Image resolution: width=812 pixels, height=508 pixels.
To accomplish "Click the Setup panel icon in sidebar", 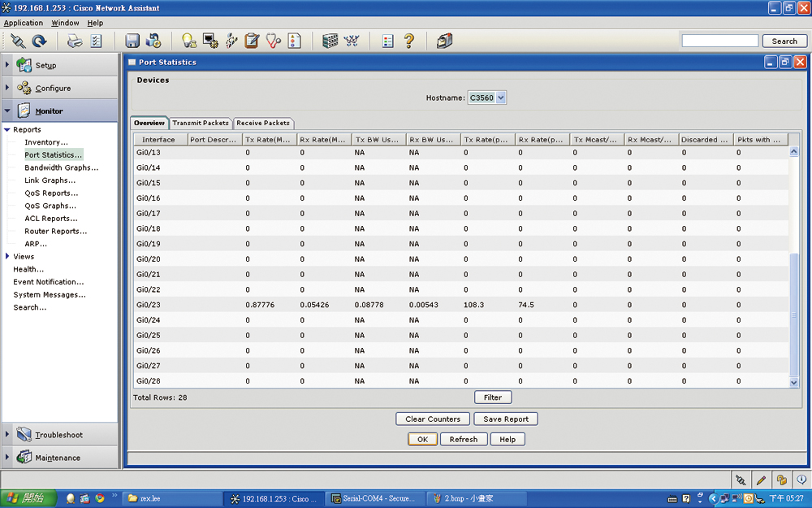I will pos(24,65).
